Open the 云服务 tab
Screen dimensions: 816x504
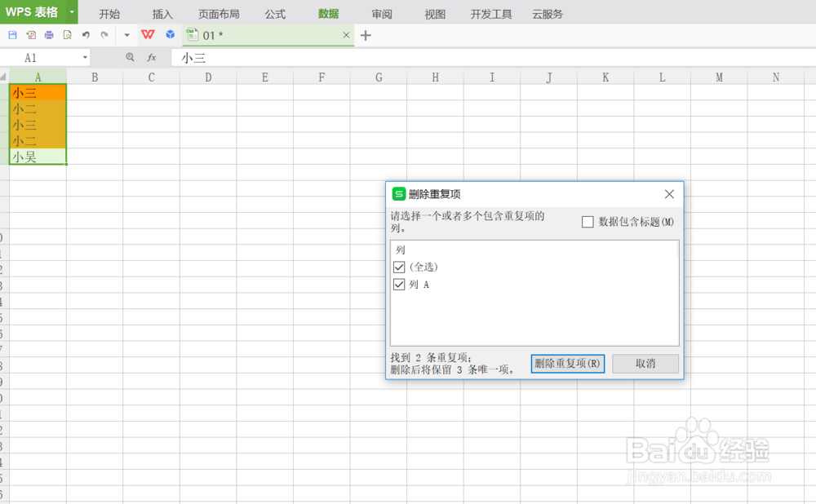(548, 14)
